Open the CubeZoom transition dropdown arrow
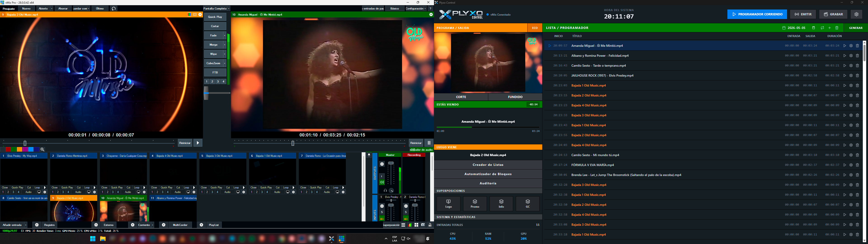Viewport: 868px width, 244px height. 225,63
